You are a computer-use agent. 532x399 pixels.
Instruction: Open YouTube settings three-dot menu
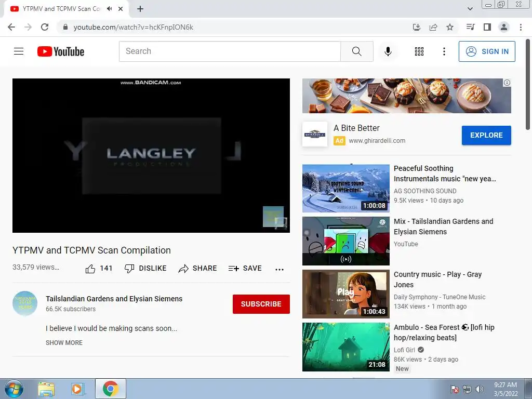point(444,51)
